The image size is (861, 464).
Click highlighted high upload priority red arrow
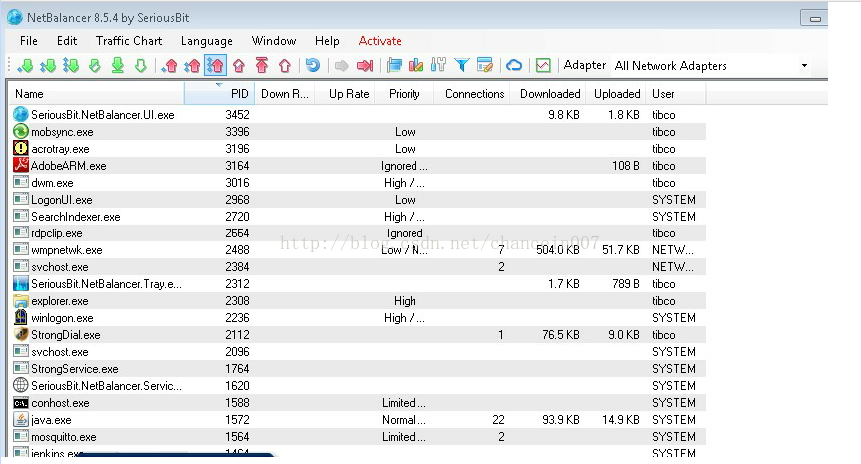[215, 65]
